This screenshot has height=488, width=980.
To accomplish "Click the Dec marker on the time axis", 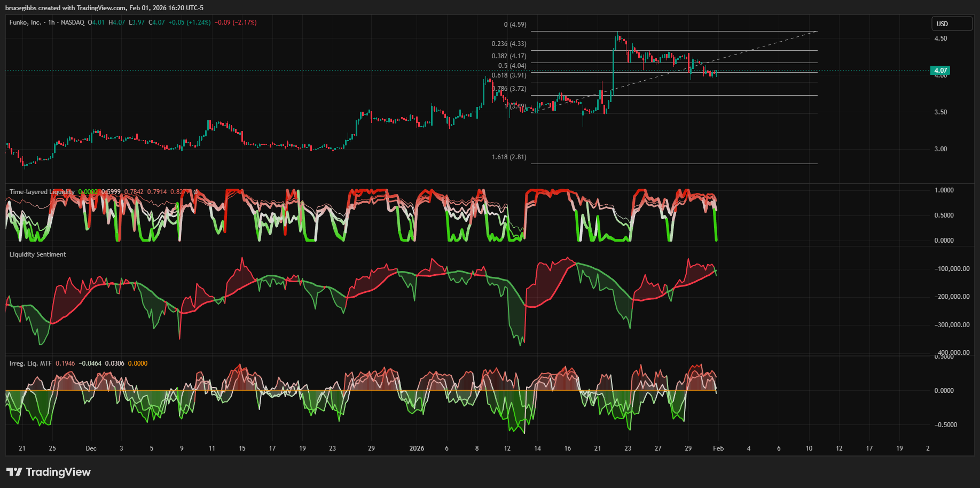I will coord(91,448).
